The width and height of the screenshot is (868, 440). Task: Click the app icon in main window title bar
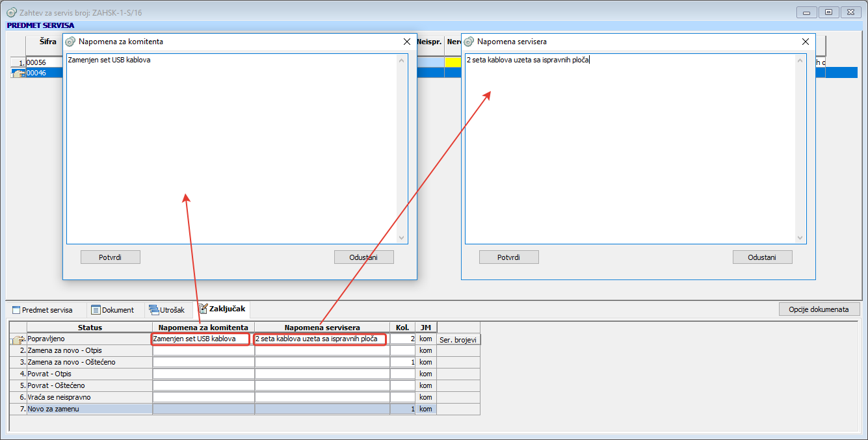(x=11, y=12)
